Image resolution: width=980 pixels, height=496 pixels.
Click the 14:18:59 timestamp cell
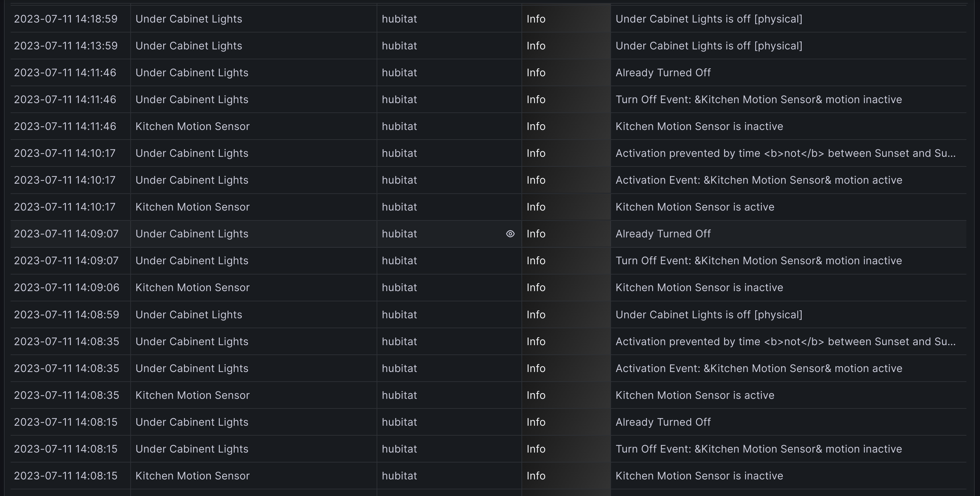pos(66,19)
